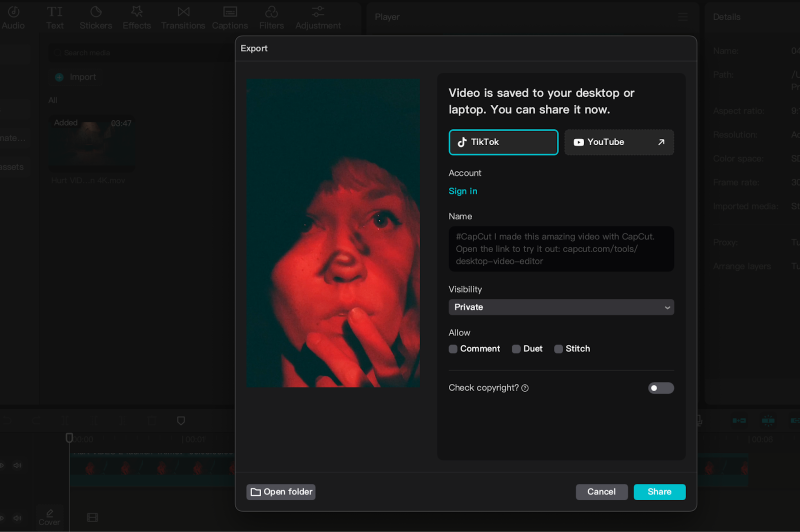The width and height of the screenshot is (800, 532).
Task: Click the Player panel menu icon
Action: point(683,17)
